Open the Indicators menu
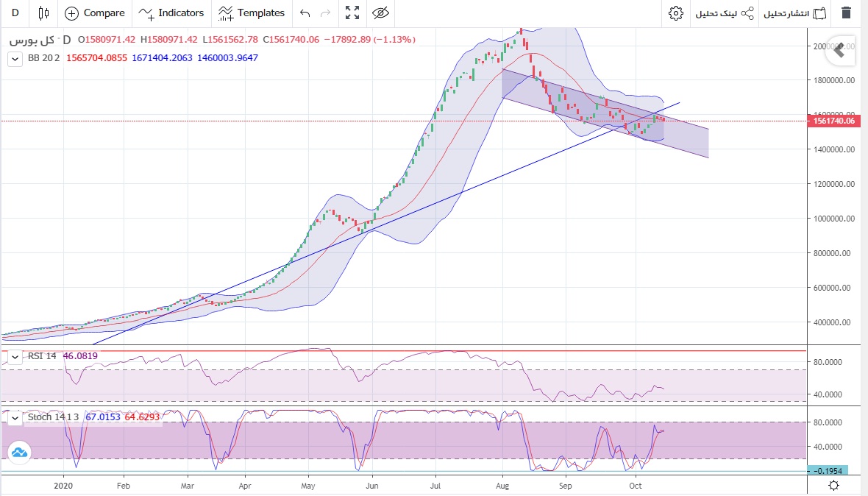This screenshot has height=496, width=868. (x=171, y=13)
